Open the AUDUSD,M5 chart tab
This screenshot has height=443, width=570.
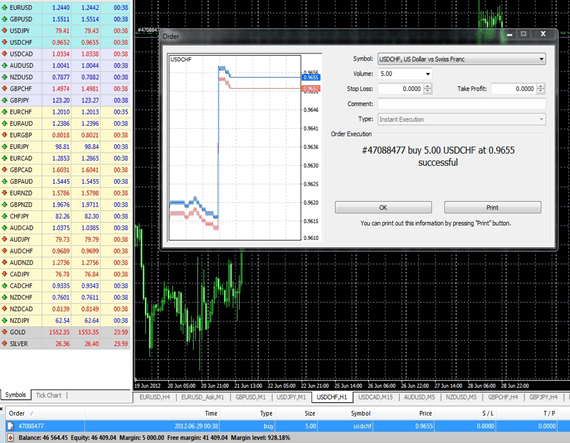pyautogui.click(x=419, y=397)
